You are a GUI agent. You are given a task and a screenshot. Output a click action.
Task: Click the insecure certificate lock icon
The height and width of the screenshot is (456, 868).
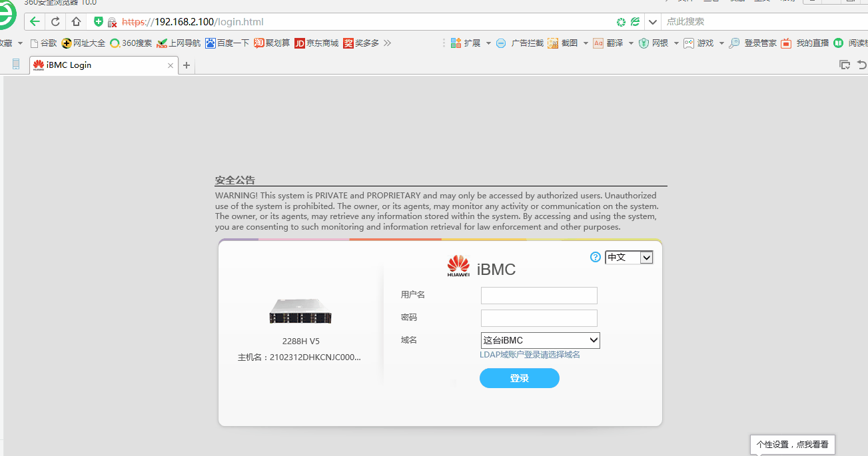coord(112,22)
